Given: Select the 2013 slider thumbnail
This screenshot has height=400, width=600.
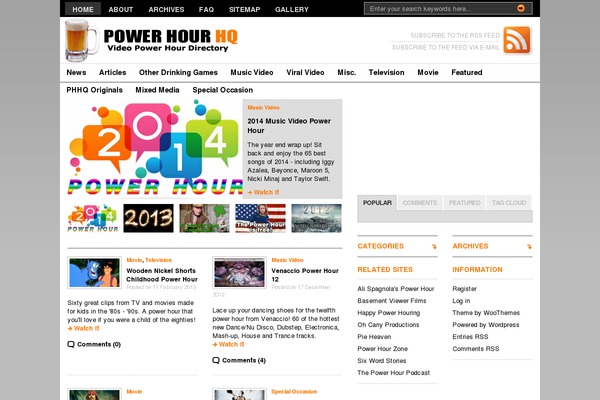Looking at the screenshot, I should 148,218.
